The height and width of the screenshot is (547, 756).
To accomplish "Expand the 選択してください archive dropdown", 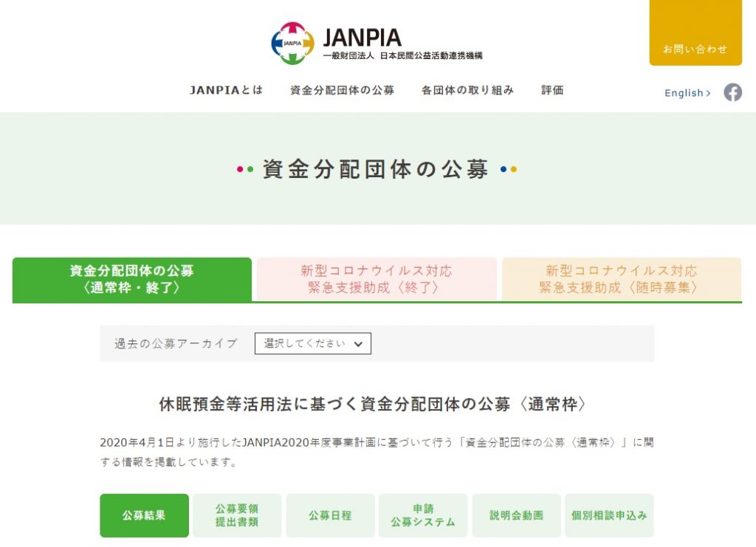I will [312, 343].
